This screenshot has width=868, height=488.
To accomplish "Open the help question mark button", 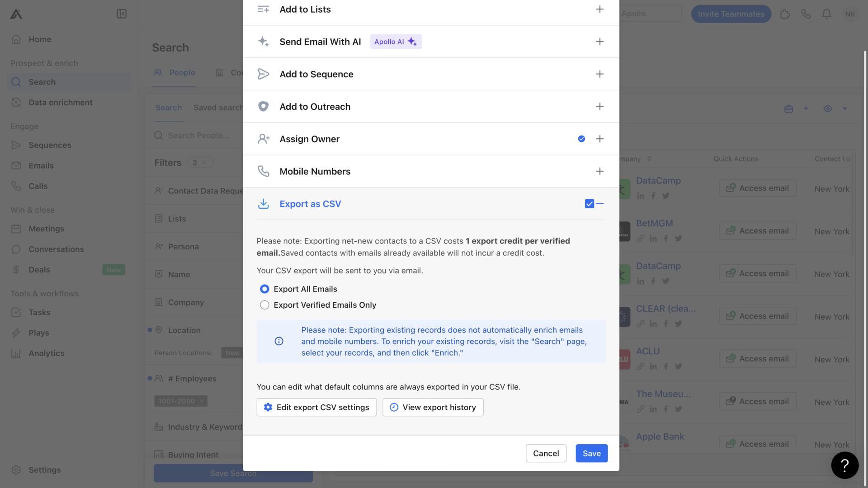I will pos(844,465).
